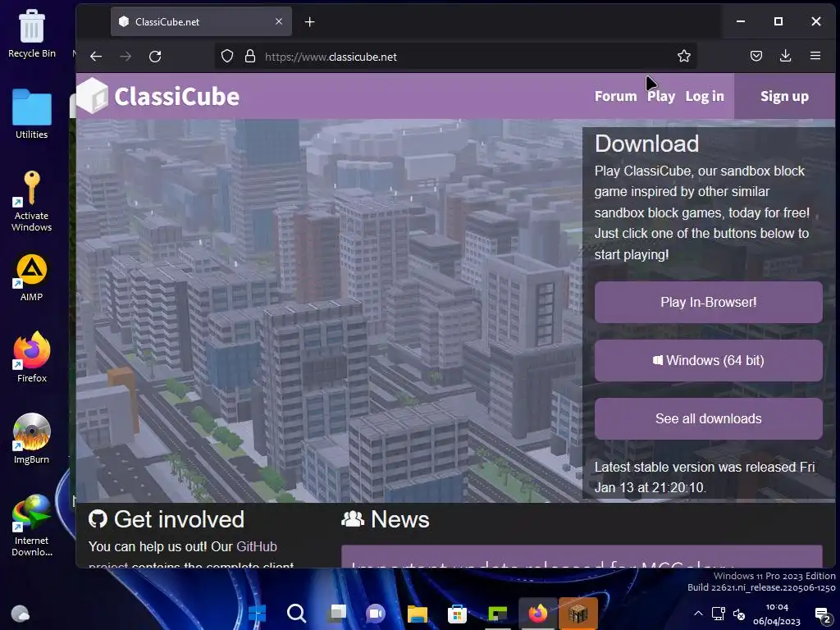This screenshot has width=840, height=630.
Task: Select the ImgBurn desktop shortcut
Action: click(32, 439)
